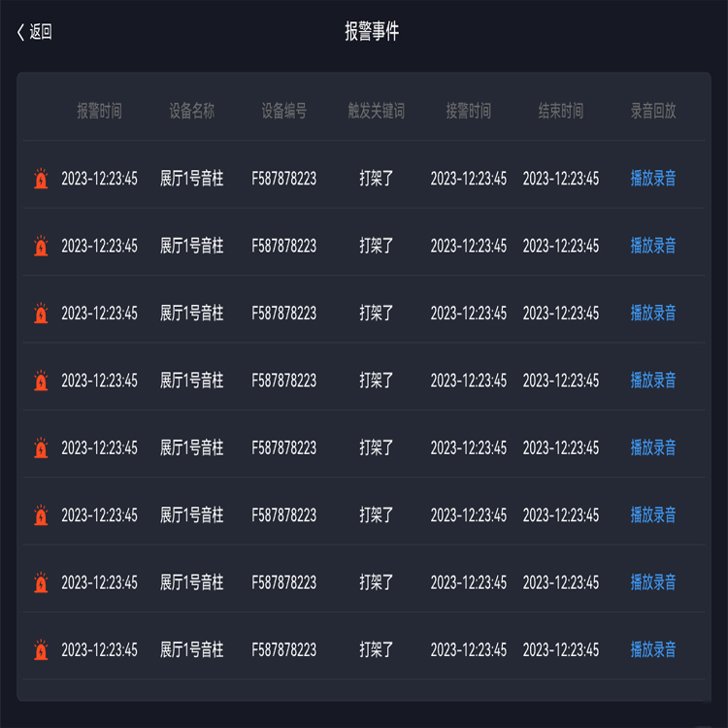The width and height of the screenshot is (728, 728).
Task: Click the 报警时间 column header
Action: point(100,112)
